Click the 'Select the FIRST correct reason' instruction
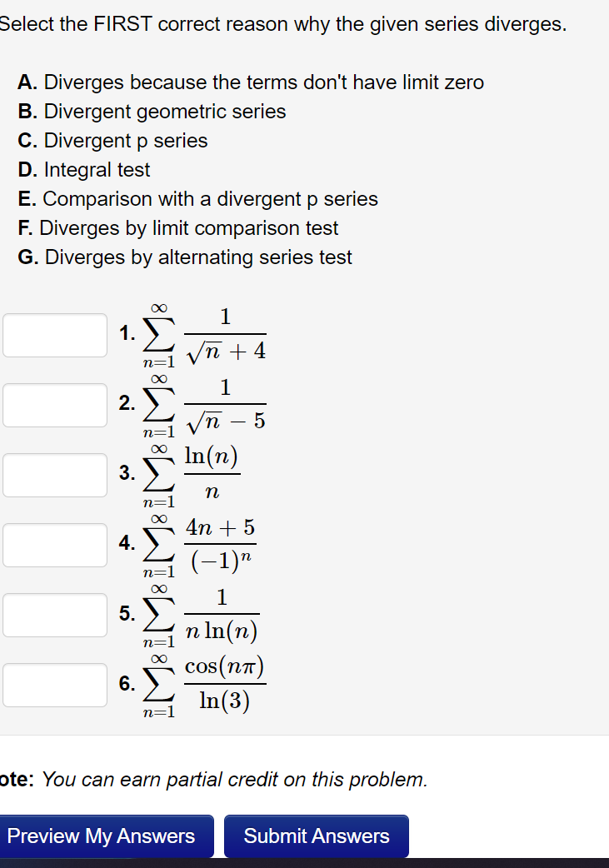Image resolution: width=609 pixels, height=868 pixels. point(283,24)
